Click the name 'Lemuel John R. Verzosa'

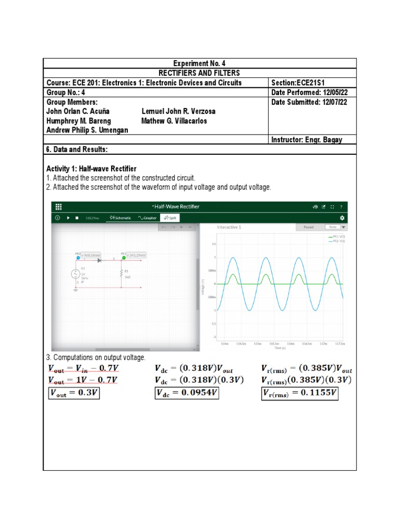pyautogui.click(x=179, y=111)
